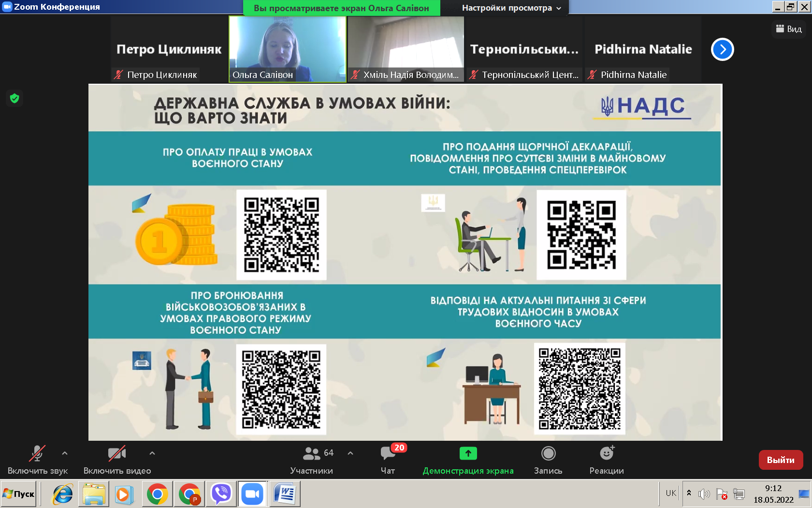Click the НАДС logo on the slide

tap(643, 106)
